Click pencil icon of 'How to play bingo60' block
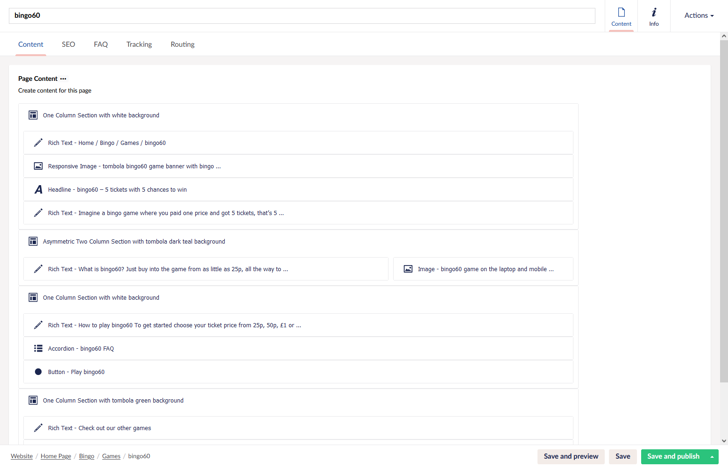The image size is (728, 467). pos(38,325)
